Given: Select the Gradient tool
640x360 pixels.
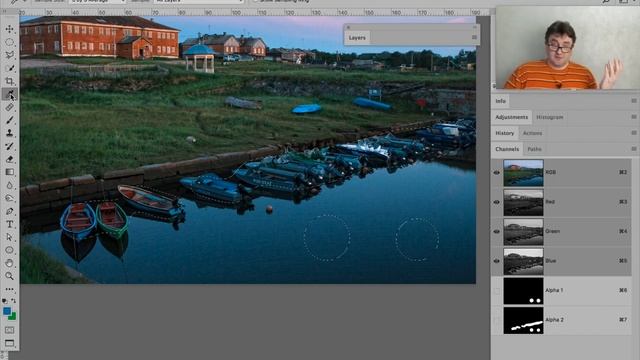Looking at the screenshot, I should coord(9,172).
